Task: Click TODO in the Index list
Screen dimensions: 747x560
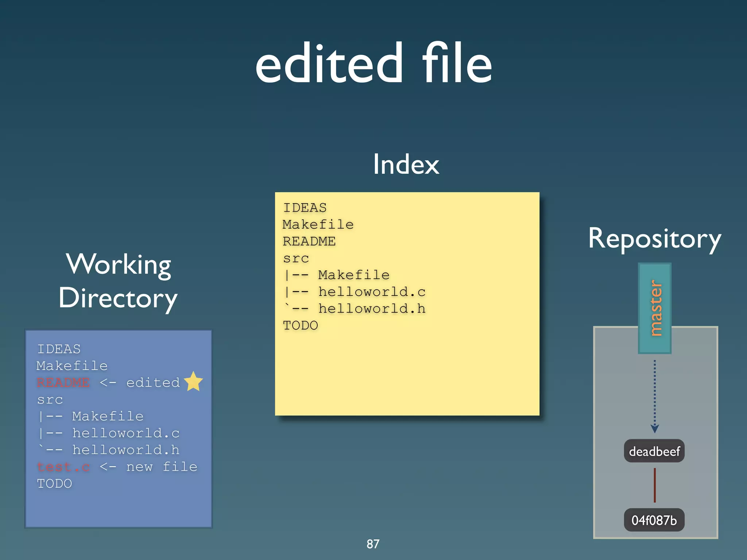Action: [300, 325]
